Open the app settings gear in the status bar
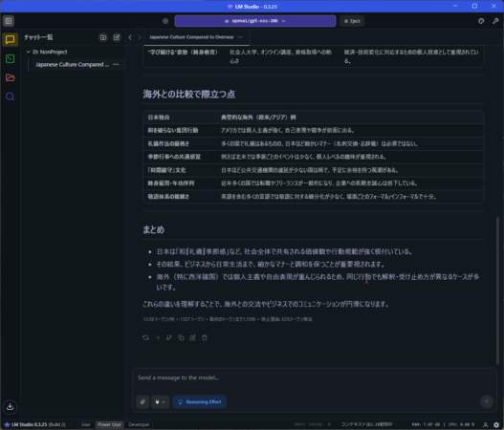This screenshot has height=430, width=504. pos(496,425)
